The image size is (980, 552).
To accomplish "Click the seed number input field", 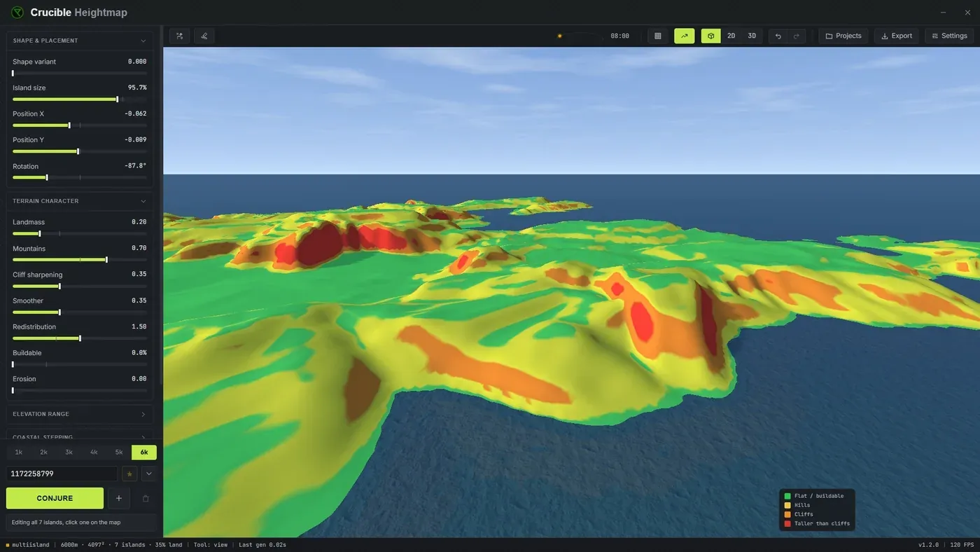I will 62,474.
